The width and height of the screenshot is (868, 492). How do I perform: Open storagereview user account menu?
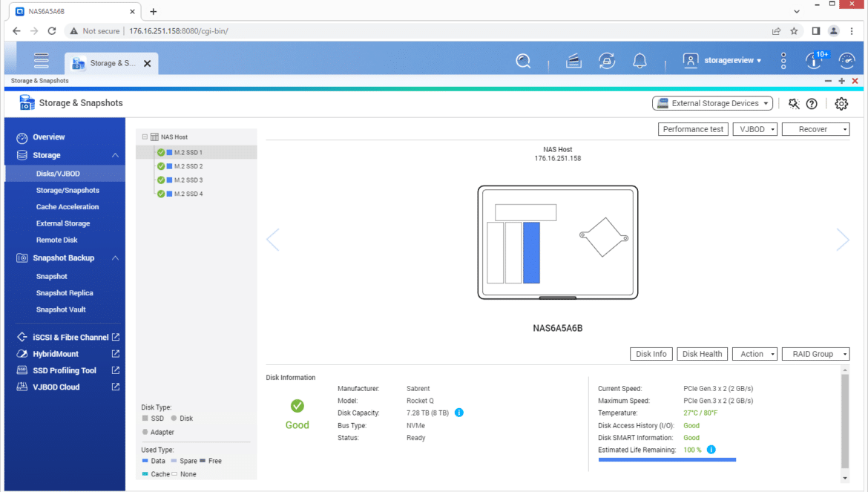(x=723, y=60)
